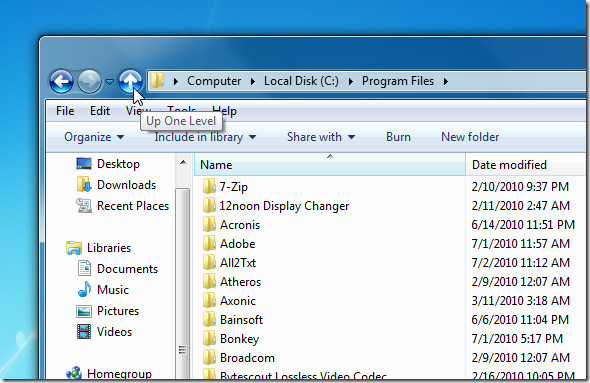Click the 2/9/2010 12:07 AM date for Atheros

pyautogui.click(x=520, y=282)
